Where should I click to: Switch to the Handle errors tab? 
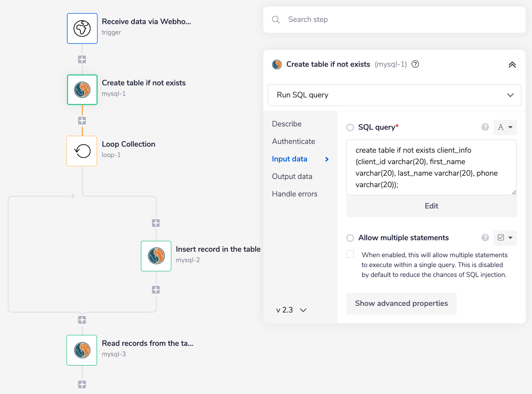294,194
